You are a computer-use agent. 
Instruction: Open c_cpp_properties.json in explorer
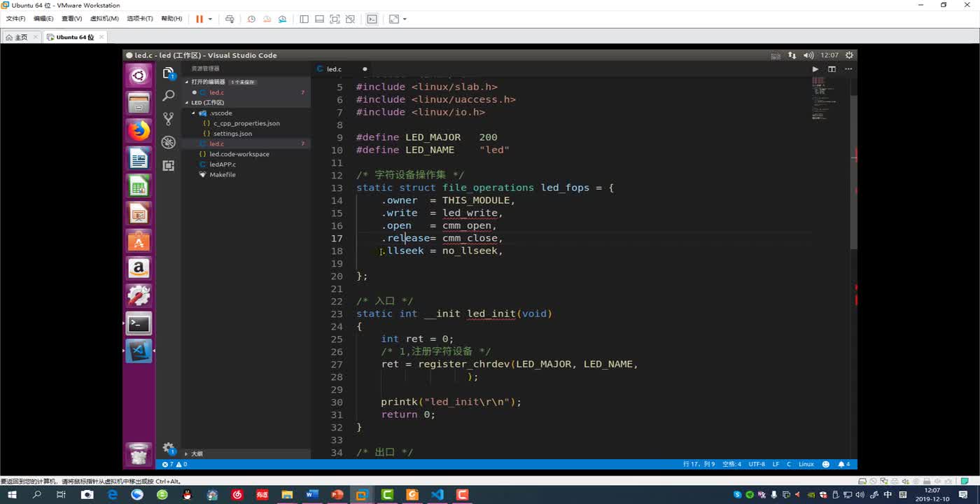pyautogui.click(x=246, y=123)
